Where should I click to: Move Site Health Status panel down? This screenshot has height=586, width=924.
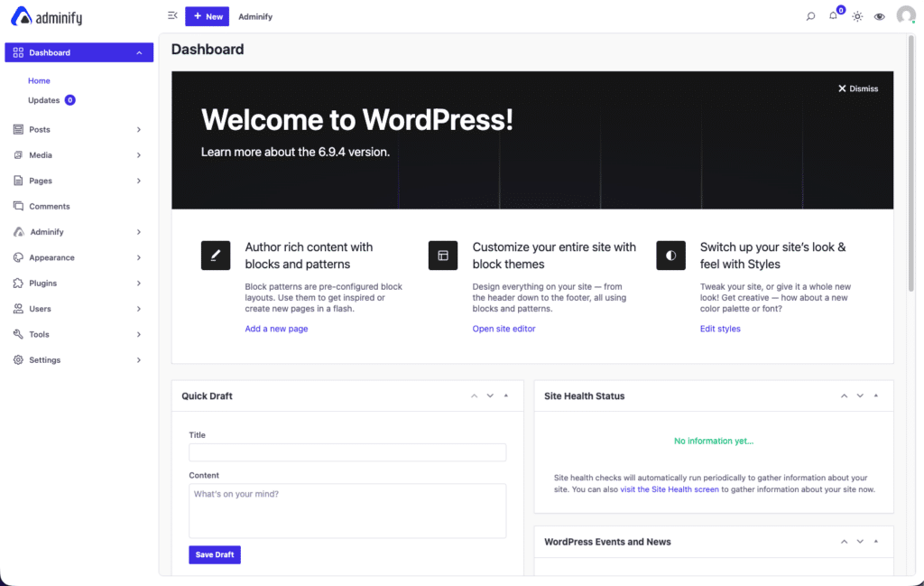pos(860,396)
